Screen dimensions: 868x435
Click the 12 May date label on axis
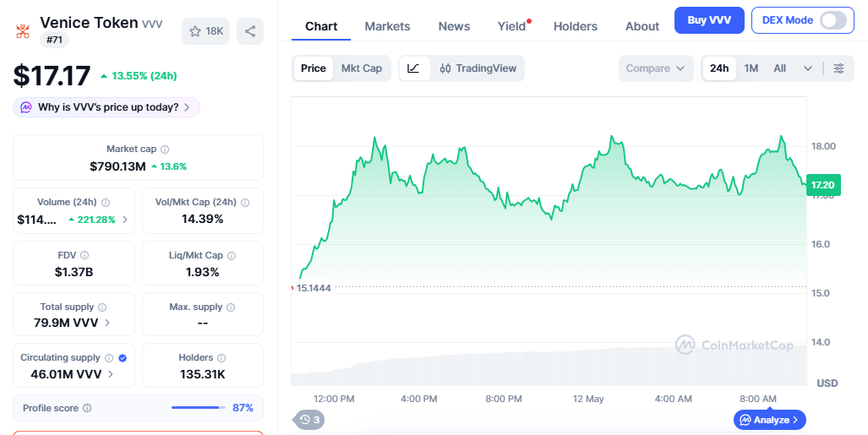coord(588,399)
